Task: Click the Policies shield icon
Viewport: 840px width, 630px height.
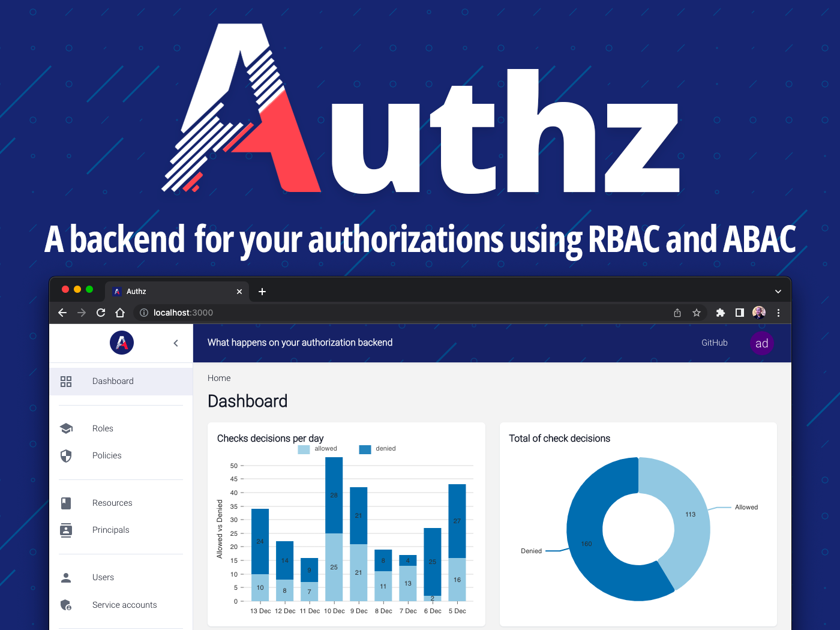Action: (66, 456)
